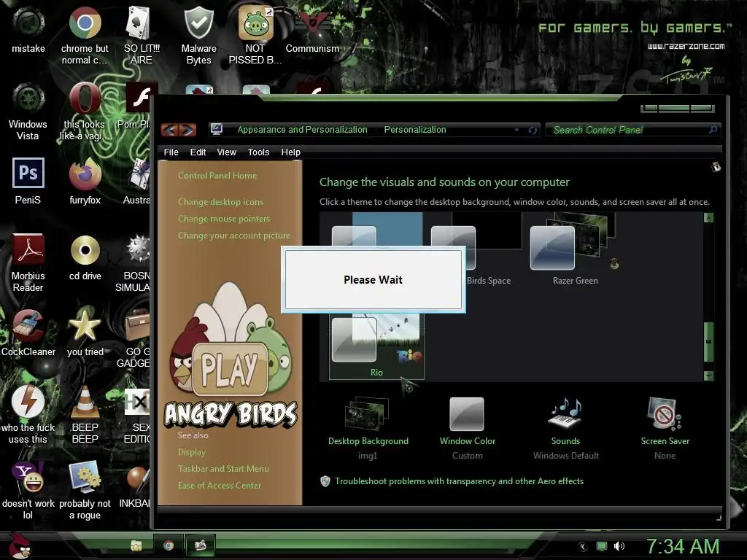Image resolution: width=747 pixels, height=560 pixels.
Task: Open the Malware Bytes shield icon
Action: point(198,35)
